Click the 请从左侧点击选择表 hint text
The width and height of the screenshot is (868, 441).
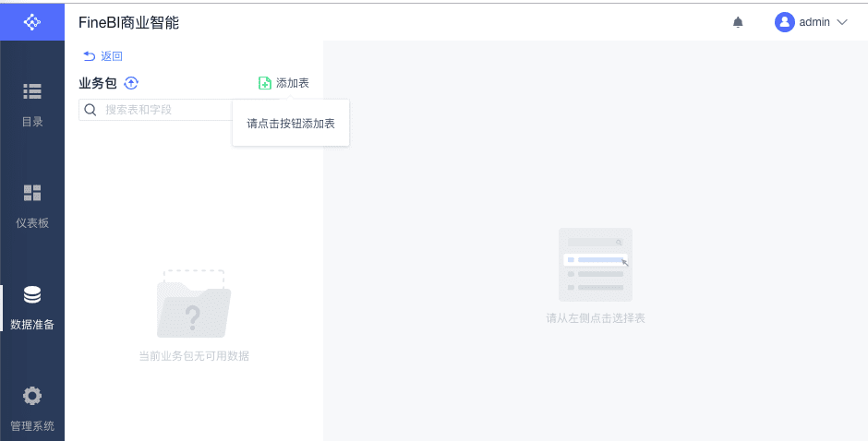tap(596, 318)
